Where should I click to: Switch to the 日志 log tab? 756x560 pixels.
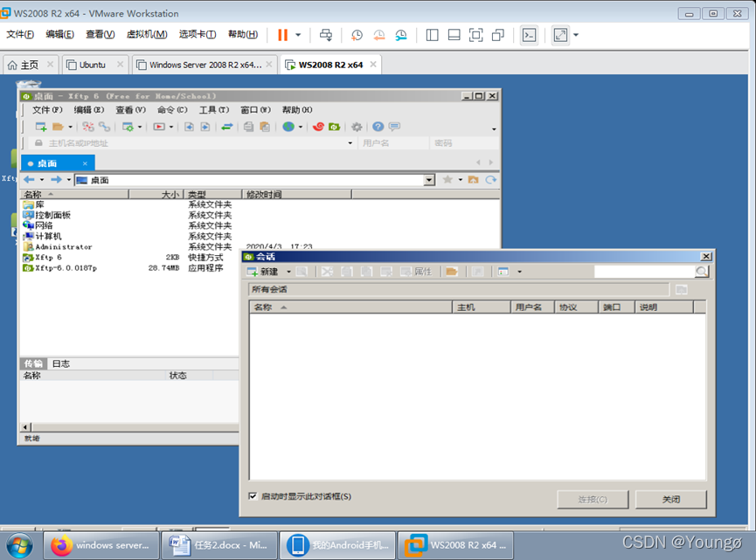tap(61, 363)
